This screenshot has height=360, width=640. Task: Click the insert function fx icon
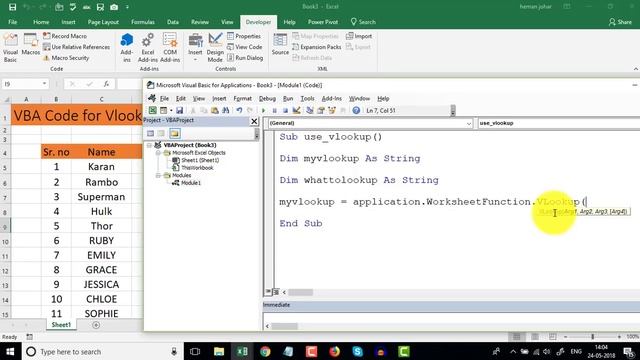107,84
